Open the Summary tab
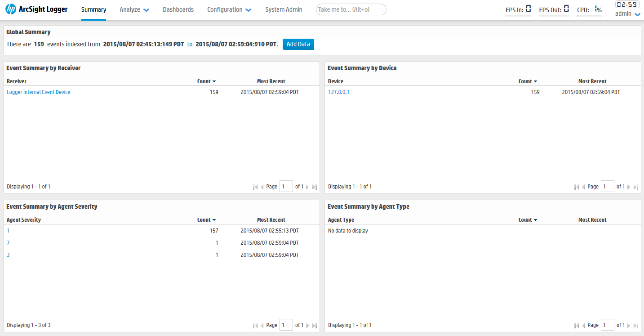The width and height of the screenshot is (644, 336). [x=93, y=9]
